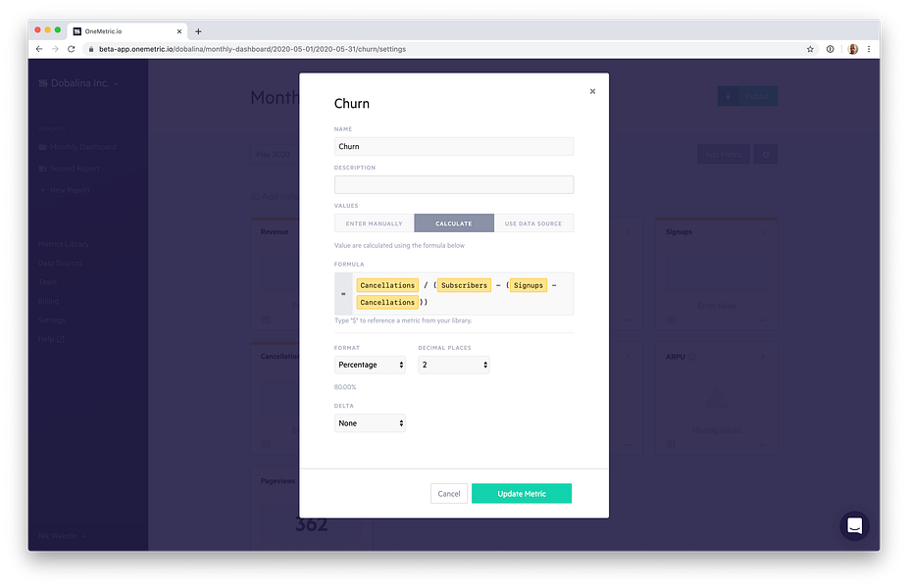Open the Delta dropdown showing None

coord(370,423)
